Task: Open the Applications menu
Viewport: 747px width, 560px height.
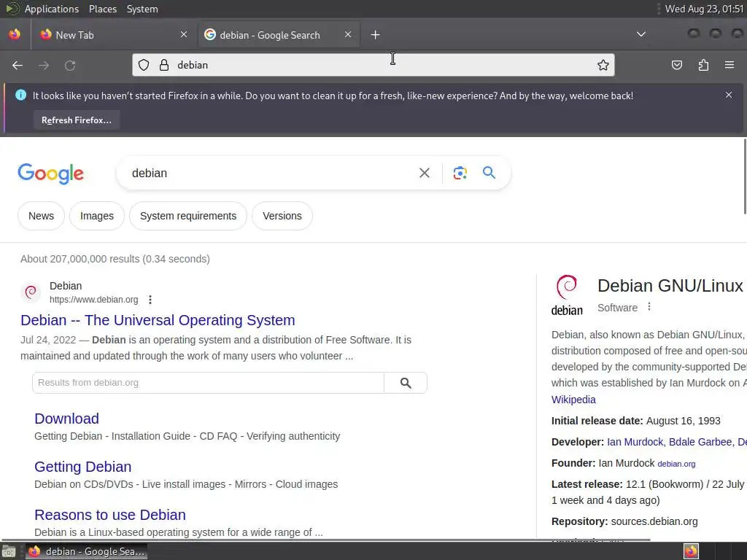Action: pos(52,9)
